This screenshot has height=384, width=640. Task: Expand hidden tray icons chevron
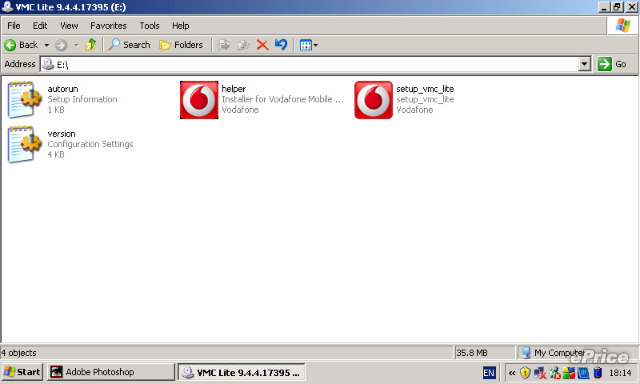click(x=512, y=373)
